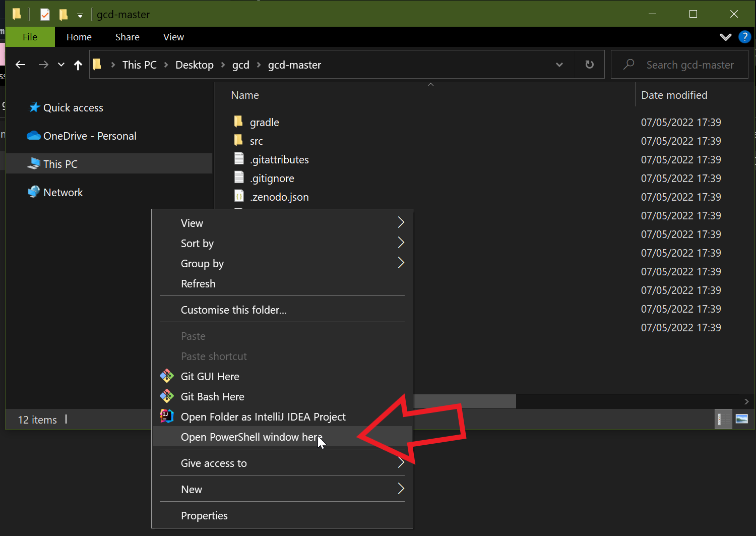Sort files by Date modified column
This screenshot has width=756, height=536.
point(674,95)
